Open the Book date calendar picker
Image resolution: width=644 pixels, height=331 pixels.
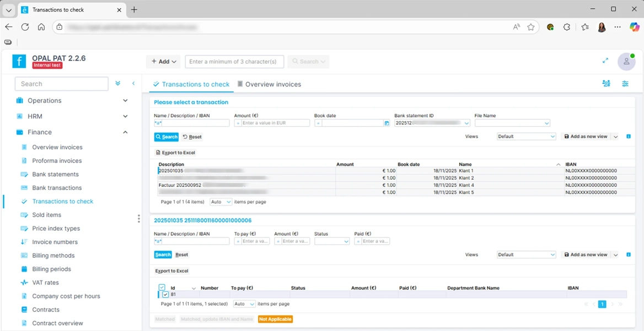[387, 123]
